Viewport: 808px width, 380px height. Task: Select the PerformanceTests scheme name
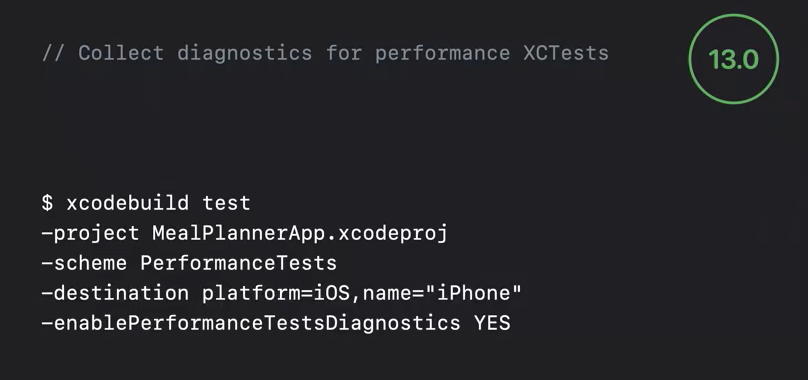click(x=239, y=263)
